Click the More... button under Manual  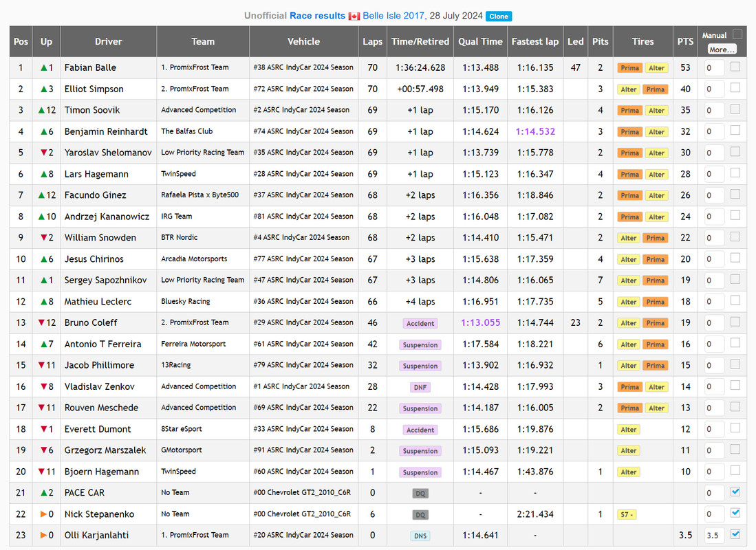point(722,49)
